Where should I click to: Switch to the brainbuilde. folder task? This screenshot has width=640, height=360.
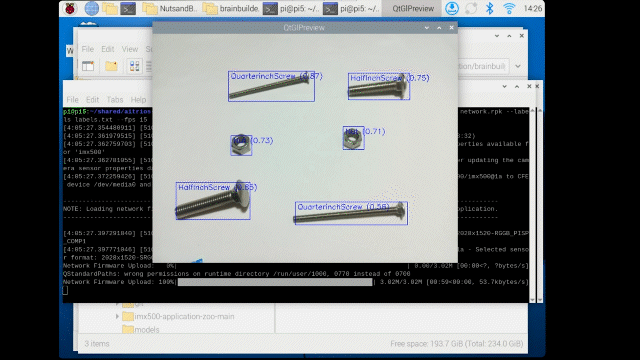[231, 9]
